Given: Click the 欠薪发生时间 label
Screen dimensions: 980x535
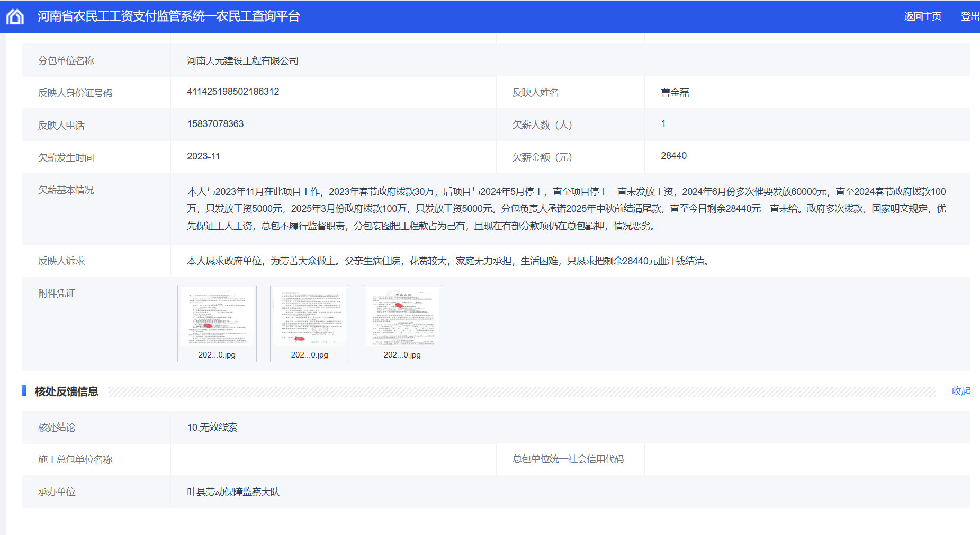Looking at the screenshot, I should pyautogui.click(x=66, y=158).
